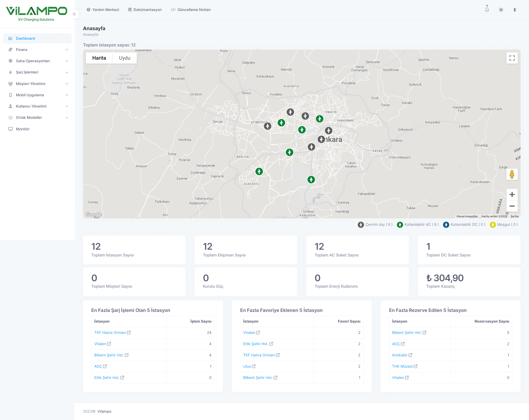
Task: Open Toplam DC Soket Sayısı card
Action: click(x=469, y=250)
